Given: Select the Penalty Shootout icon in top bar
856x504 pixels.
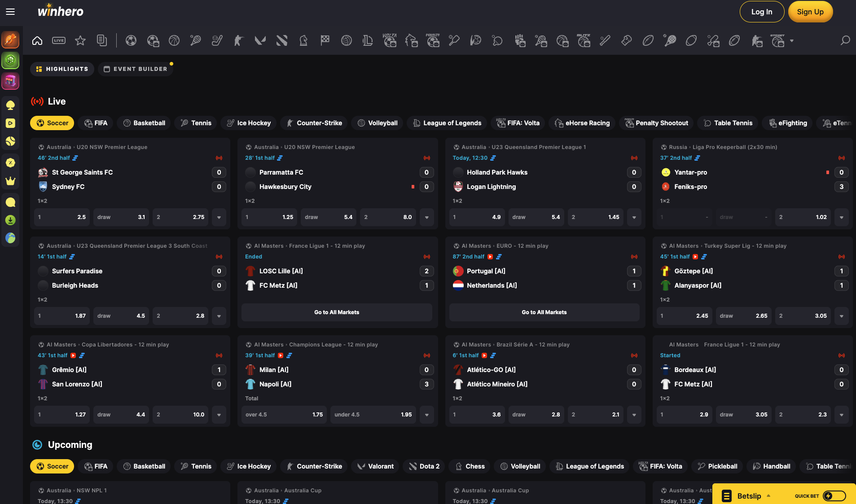Looking at the screenshot, I should 433,41.
